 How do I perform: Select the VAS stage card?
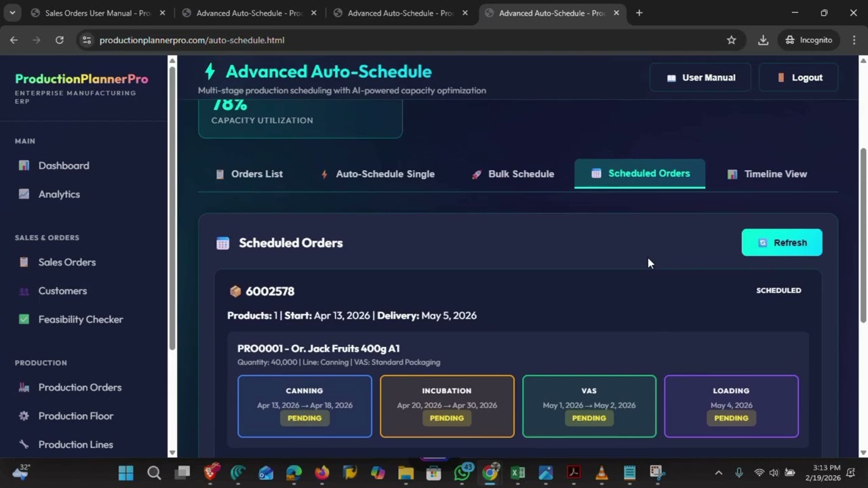589,406
